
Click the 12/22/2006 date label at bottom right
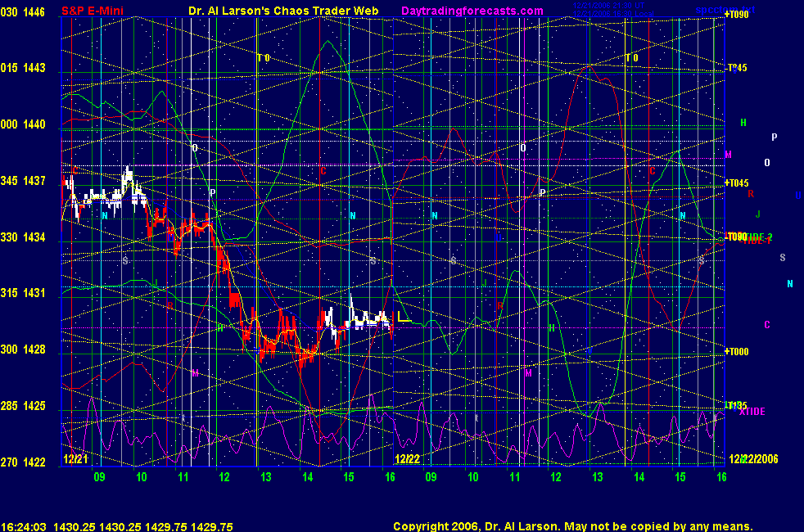753,458
